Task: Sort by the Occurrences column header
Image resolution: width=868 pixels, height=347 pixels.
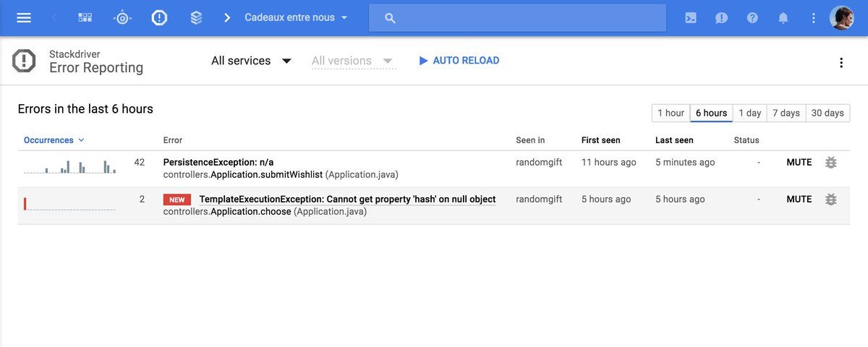Action: pos(48,140)
